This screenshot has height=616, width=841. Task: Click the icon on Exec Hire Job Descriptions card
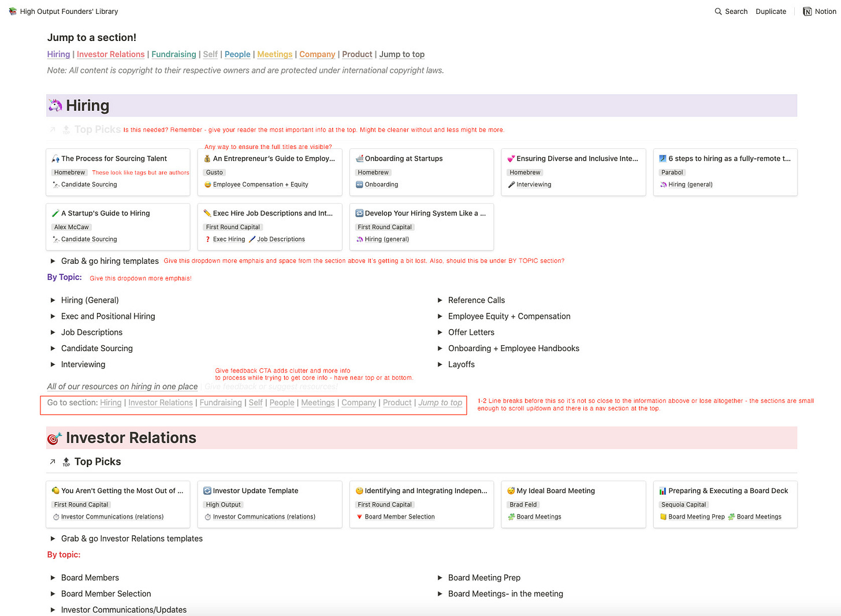tap(207, 214)
